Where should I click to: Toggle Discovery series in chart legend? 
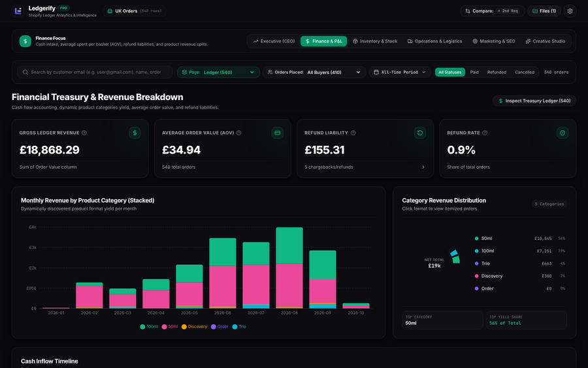tap(194, 327)
